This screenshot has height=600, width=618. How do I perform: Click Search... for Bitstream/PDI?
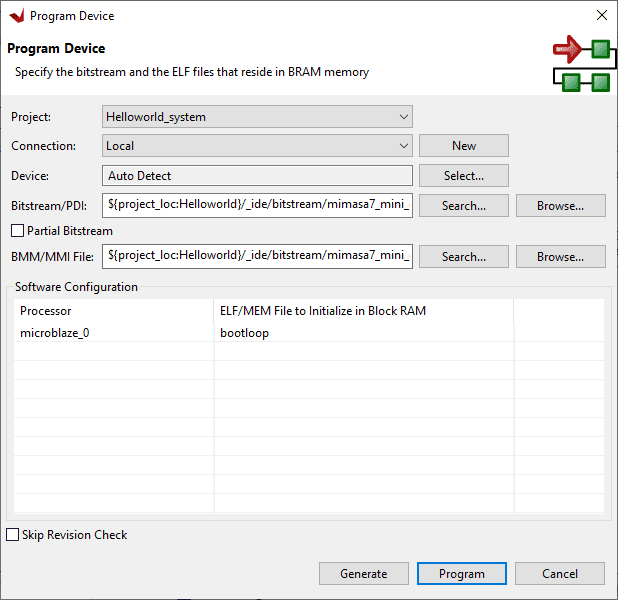pos(463,206)
